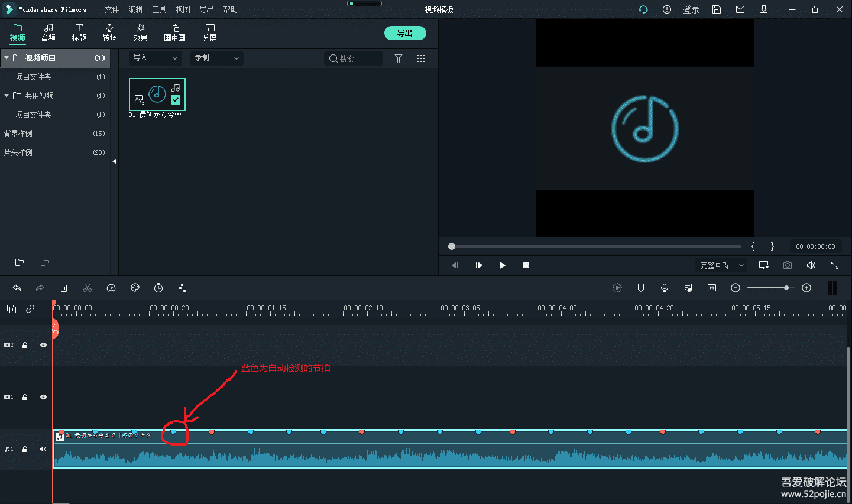Click the preview progress slider handle
Viewport: 852px width, 504px height.
(452, 246)
